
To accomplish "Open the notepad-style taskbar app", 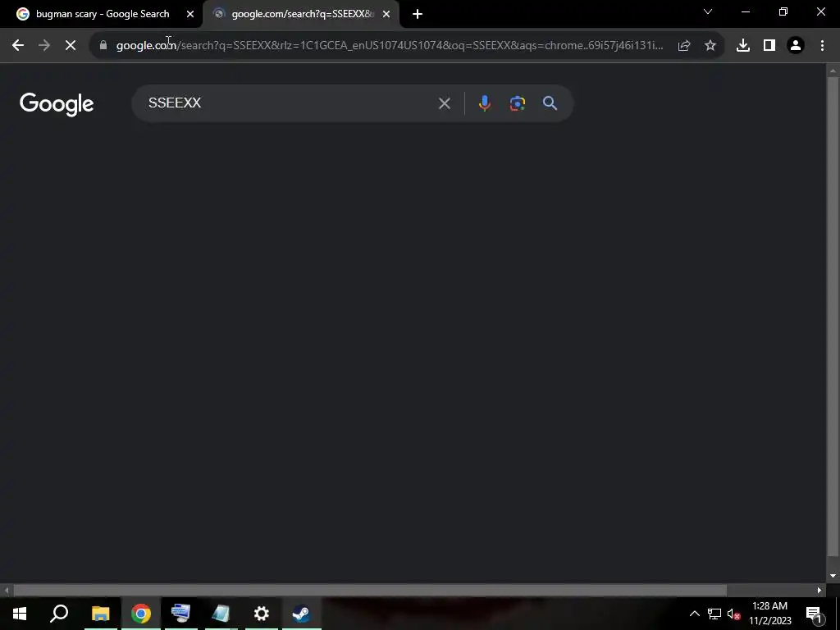I will tap(221, 614).
